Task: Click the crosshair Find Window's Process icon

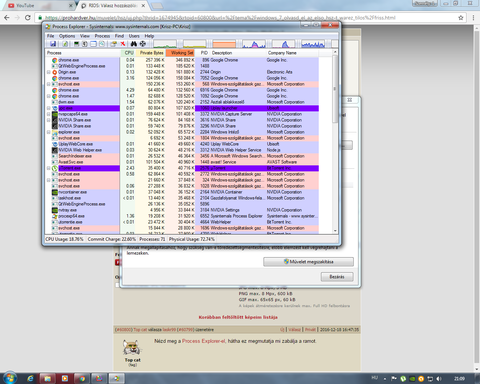Action: [x=143, y=44]
